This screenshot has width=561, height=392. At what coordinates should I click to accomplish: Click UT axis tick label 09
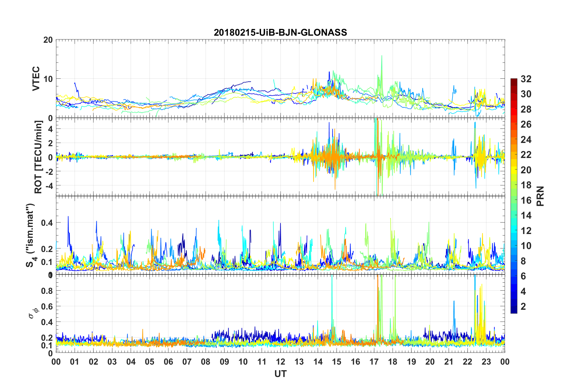click(224, 362)
